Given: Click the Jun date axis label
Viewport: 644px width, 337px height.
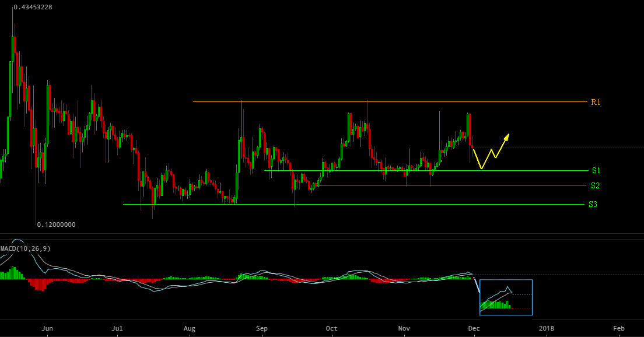Looking at the screenshot, I should click(47, 328).
